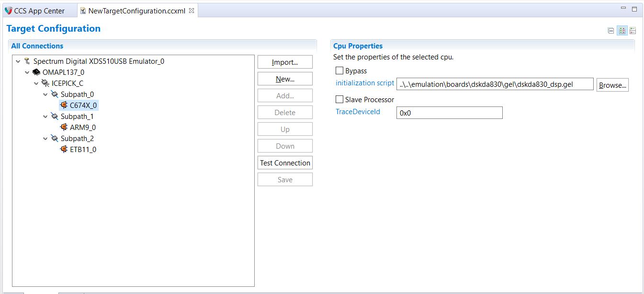The image size is (644, 294).
Task: Click the subpath icon beside Subpath_1
Action: (x=55, y=117)
